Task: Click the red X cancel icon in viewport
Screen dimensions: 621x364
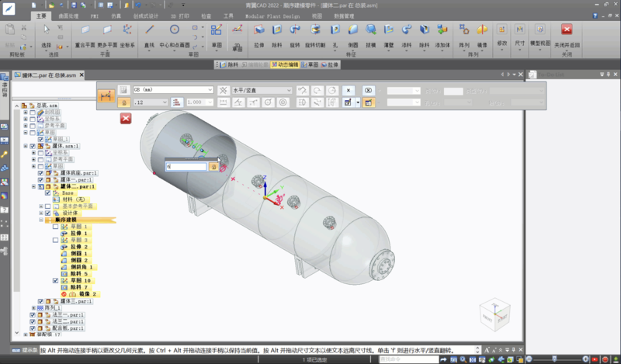Action: tap(126, 118)
